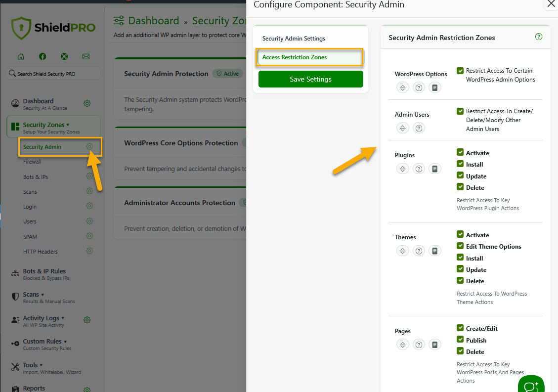This screenshot has height=392, width=558.
Task: Click WordPress Options question mark icon
Action: click(x=419, y=87)
